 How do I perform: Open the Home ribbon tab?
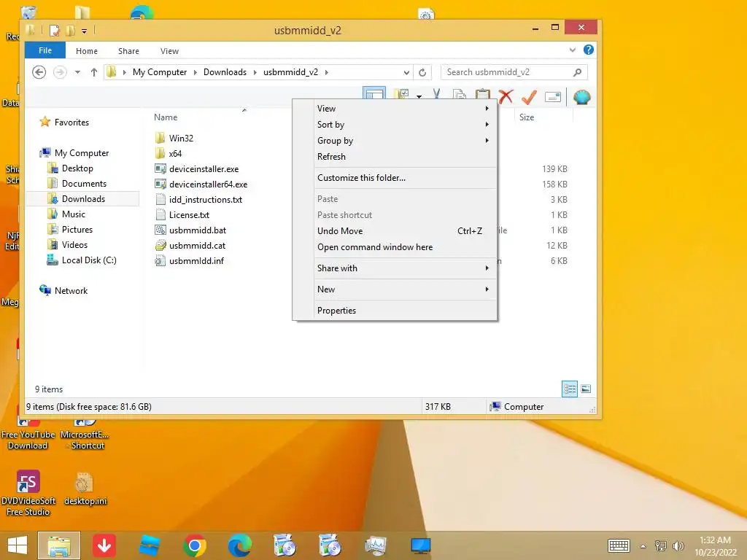point(87,51)
